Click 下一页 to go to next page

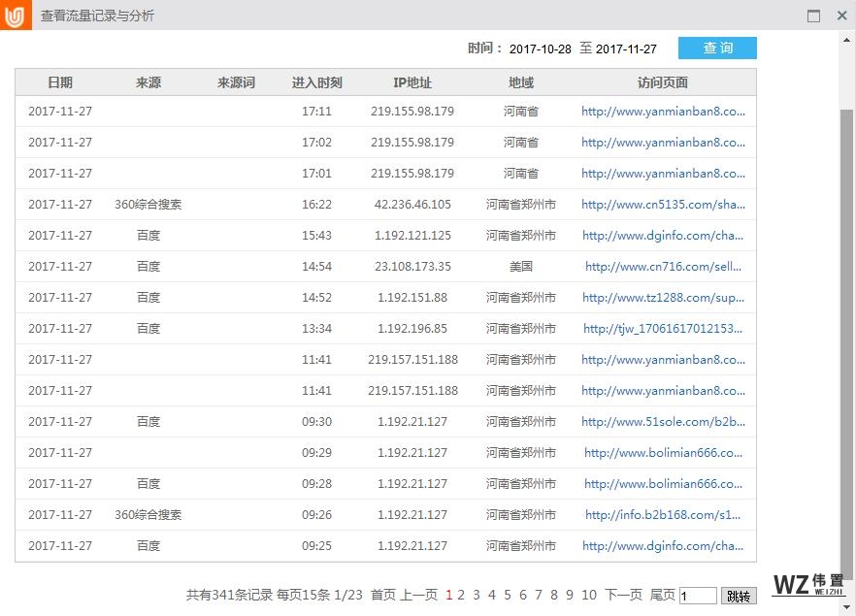tap(623, 595)
